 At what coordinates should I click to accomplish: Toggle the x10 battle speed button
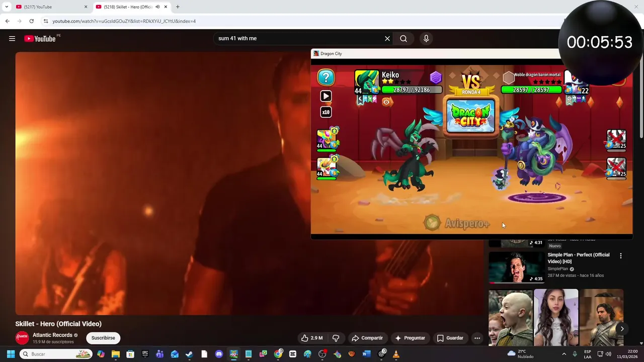[326, 112]
